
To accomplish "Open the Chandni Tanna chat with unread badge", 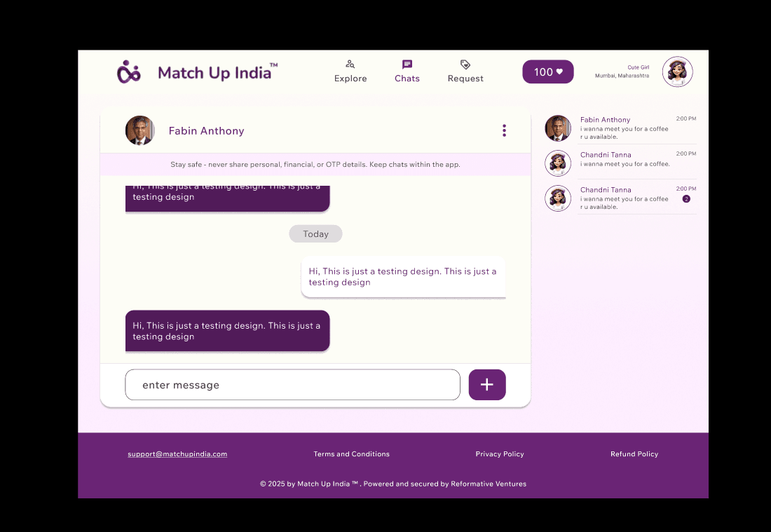I will pyautogui.click(x=620, y=198).
